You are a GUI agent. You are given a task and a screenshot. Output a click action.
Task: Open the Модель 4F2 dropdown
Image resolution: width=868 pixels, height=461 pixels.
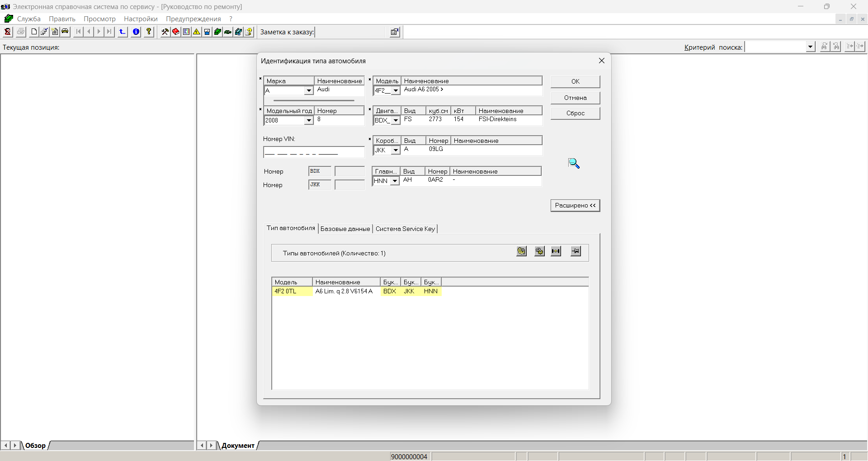396,91
